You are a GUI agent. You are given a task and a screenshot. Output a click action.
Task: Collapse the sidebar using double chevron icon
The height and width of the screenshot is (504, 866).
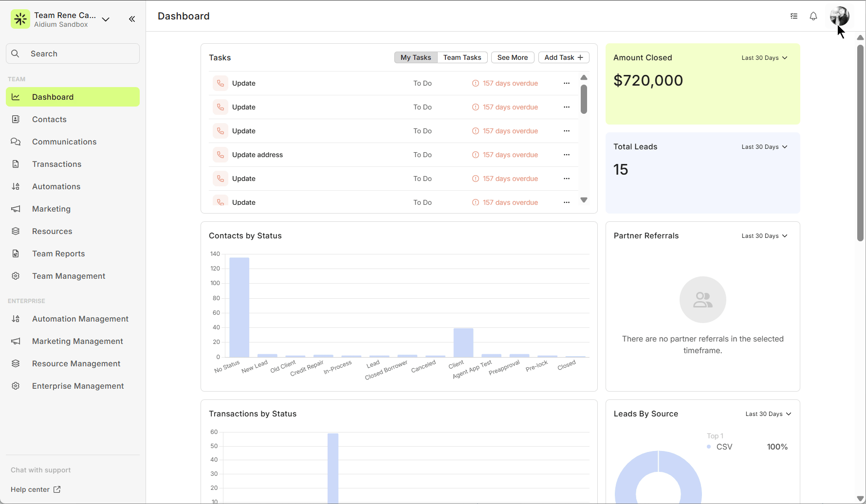click(132, 19)
